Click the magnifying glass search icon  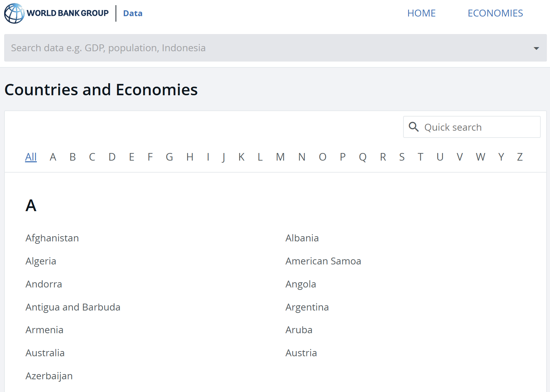[414, 127]
